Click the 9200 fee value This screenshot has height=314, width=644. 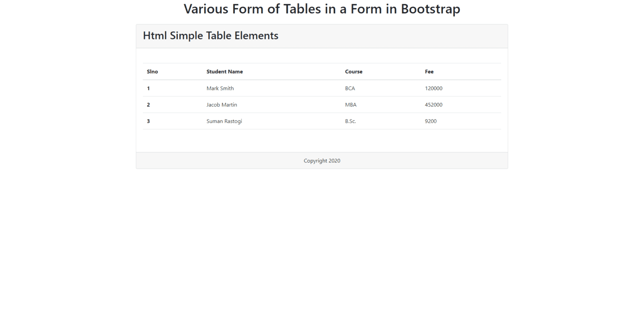431,121
